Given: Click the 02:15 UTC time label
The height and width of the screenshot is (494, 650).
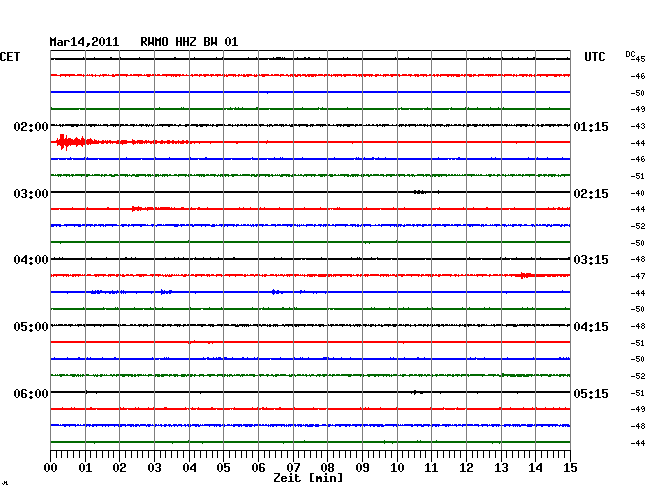Looking at the screenshot, I should [x=591, y=194].
